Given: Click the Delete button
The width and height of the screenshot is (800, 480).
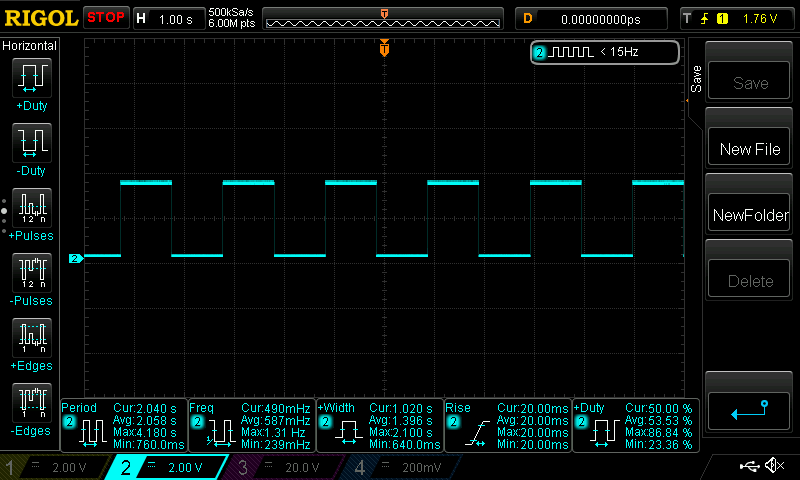Looking at the screenshot, I should [x=748, y=280].
